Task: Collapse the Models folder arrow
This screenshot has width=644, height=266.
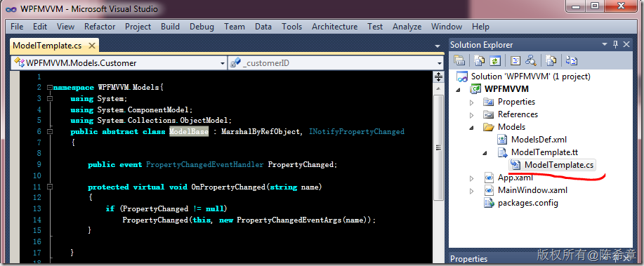Action: click(471, 128)
